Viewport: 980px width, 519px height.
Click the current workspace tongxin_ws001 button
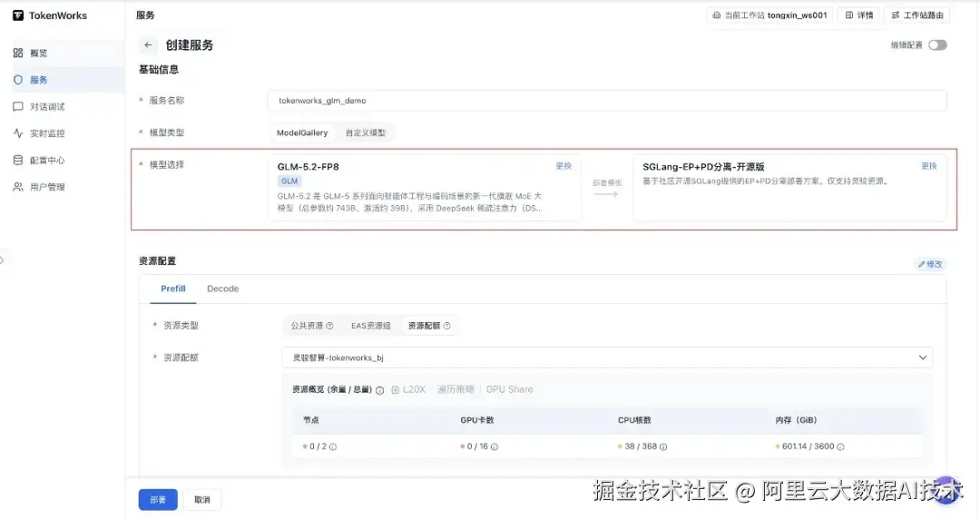pos(770,15)
